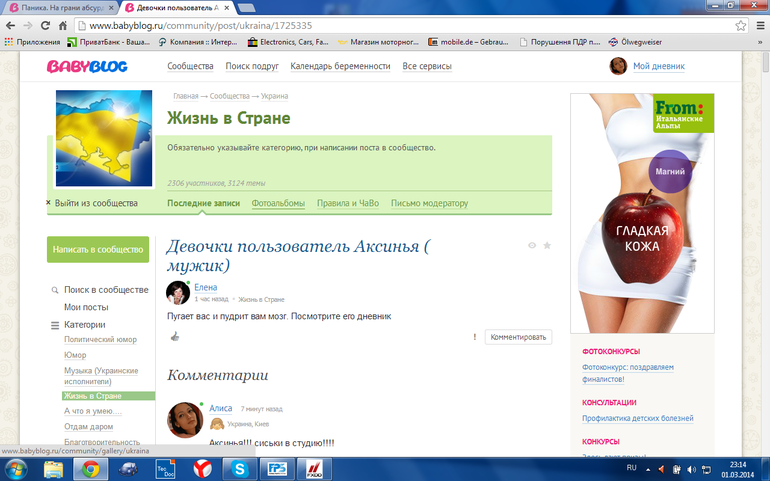Click the x icon beside Выйти из сообщества

click(x=49, y=202)
